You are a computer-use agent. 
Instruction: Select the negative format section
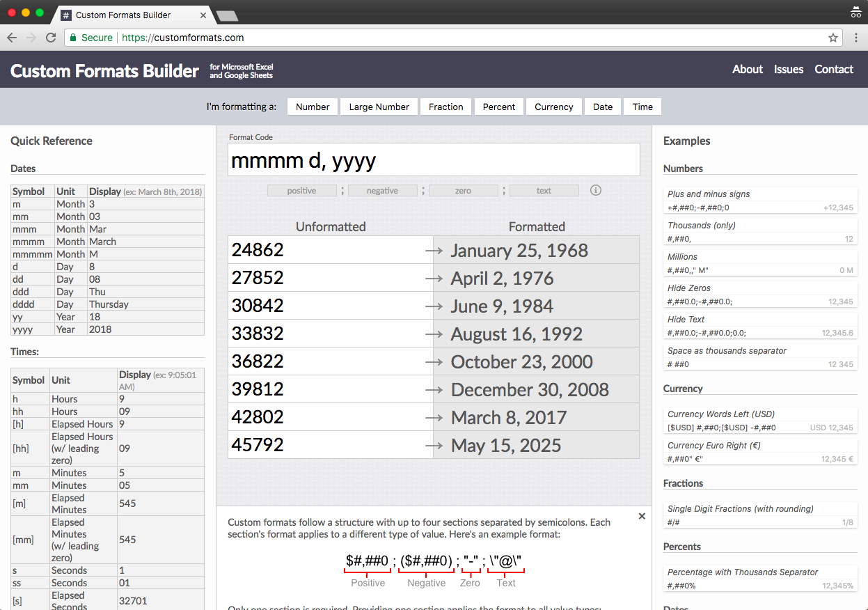[382, 189]
